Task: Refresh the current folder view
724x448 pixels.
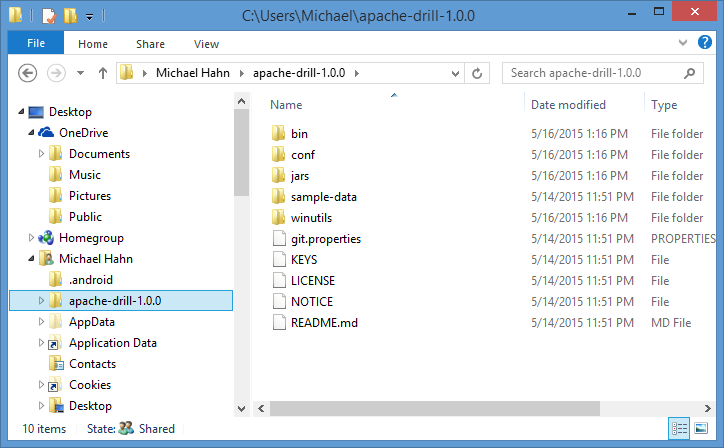Action: pos(477,73)
